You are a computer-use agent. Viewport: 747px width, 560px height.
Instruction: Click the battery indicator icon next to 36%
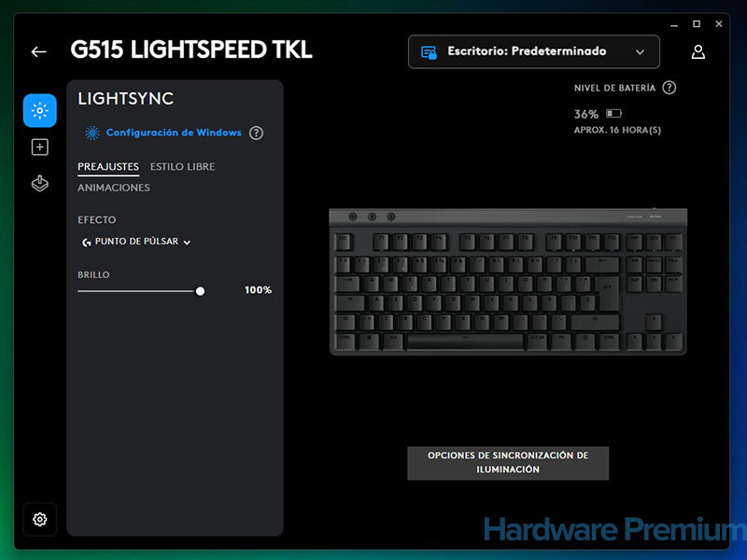point(613,113)
